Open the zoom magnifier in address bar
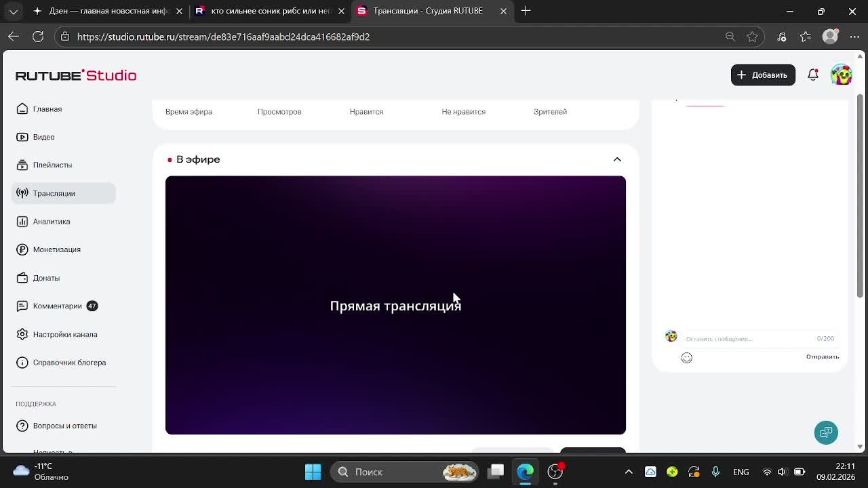868x488 pixels. 730,37
